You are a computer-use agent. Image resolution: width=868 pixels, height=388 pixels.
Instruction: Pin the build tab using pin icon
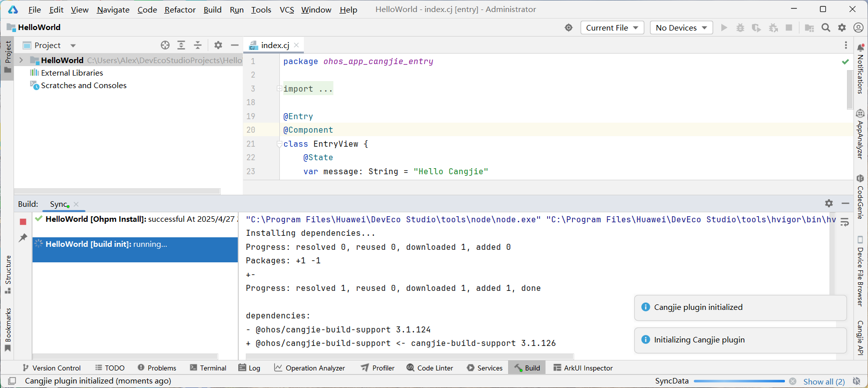pyautogui.click(x=23, y=238)
